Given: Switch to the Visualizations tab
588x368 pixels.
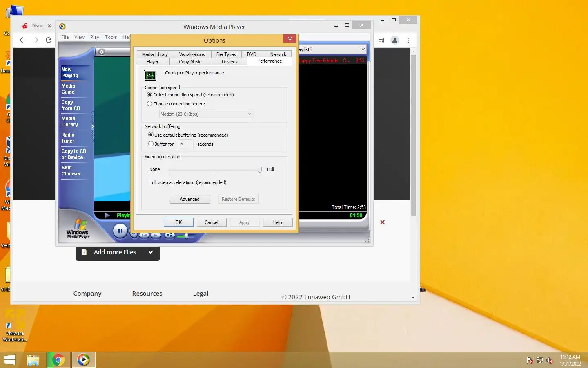Looking at the screenshot, I should click(192, 54).
